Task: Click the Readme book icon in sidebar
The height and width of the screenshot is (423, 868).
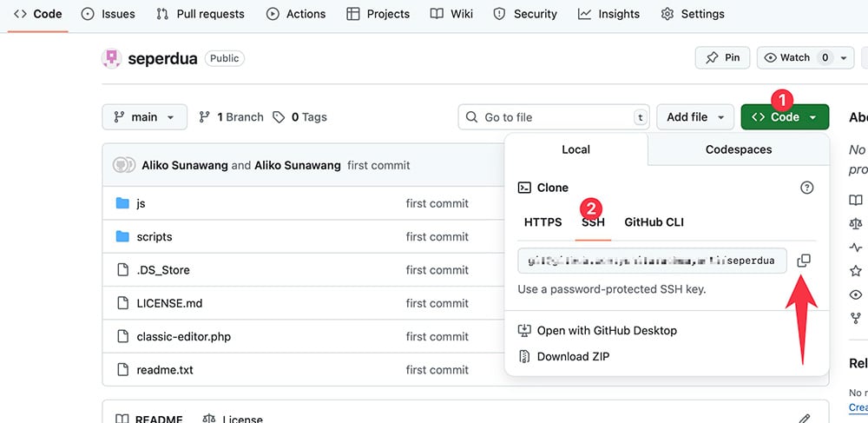Action: [x=856, y=200]
